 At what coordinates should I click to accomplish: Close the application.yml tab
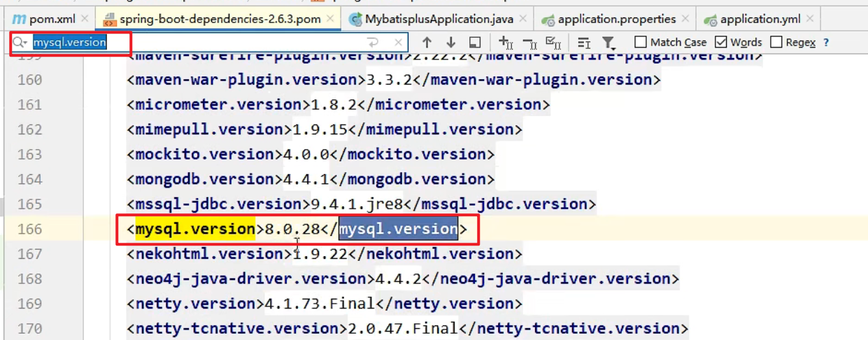tap(810, 19)
